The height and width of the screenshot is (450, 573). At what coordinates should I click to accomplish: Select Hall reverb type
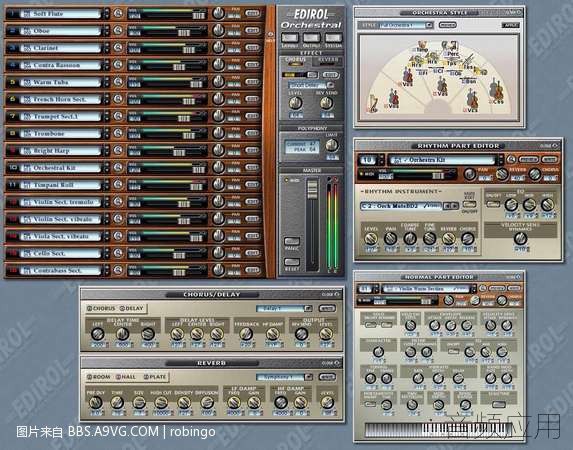pyautogui.click(x=126, y=377)
